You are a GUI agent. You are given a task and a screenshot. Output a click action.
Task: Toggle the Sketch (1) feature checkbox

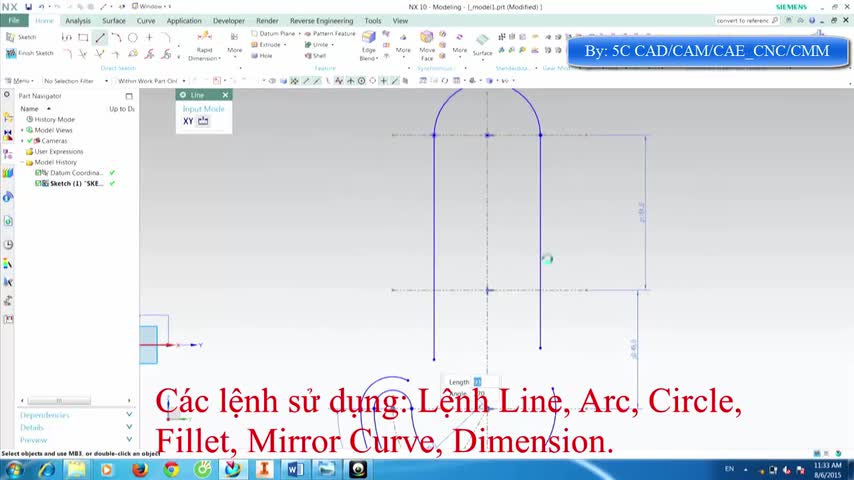coord(39,184)
